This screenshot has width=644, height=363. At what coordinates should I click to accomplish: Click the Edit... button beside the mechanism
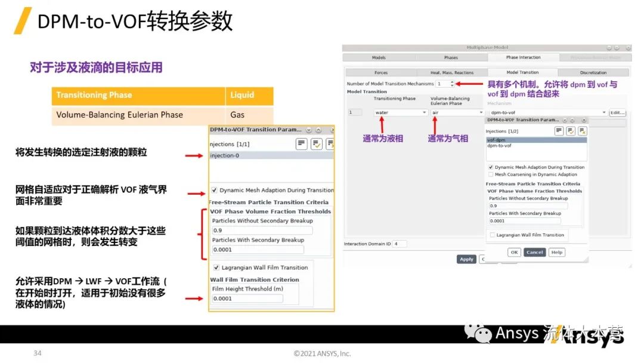[617, 112]
